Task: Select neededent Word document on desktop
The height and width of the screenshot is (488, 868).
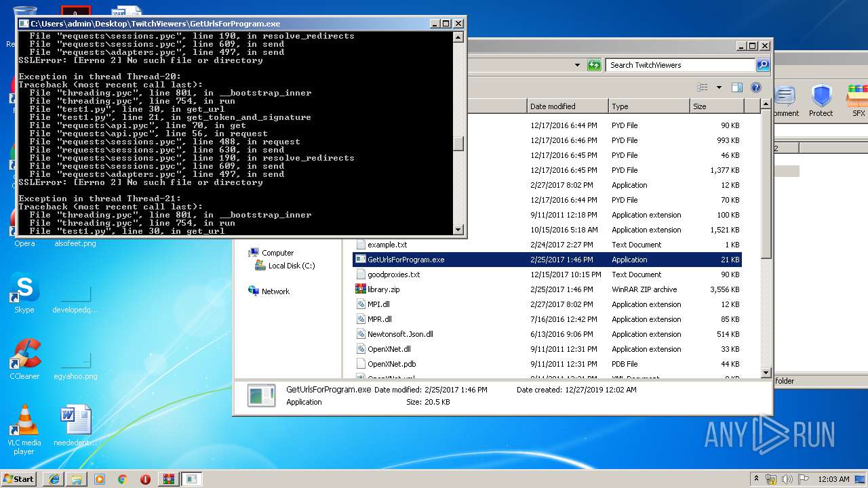Action: click(x=75, y=427)
